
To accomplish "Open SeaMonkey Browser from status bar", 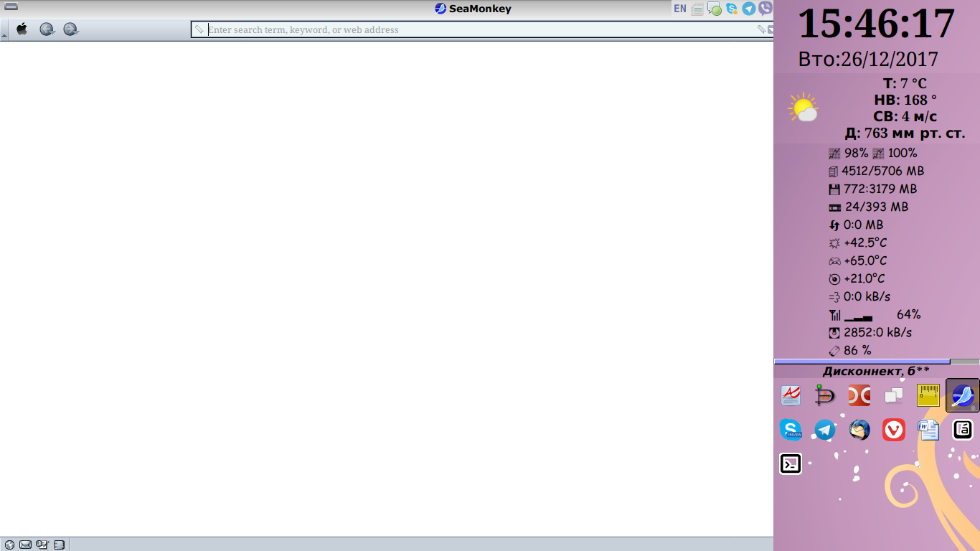I will point(9,545).
